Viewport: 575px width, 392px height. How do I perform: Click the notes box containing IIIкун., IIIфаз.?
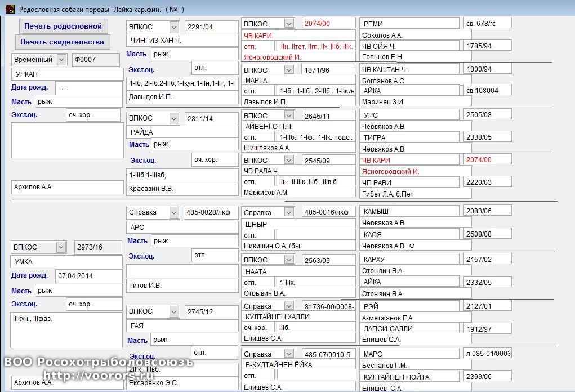pos(67,329)
